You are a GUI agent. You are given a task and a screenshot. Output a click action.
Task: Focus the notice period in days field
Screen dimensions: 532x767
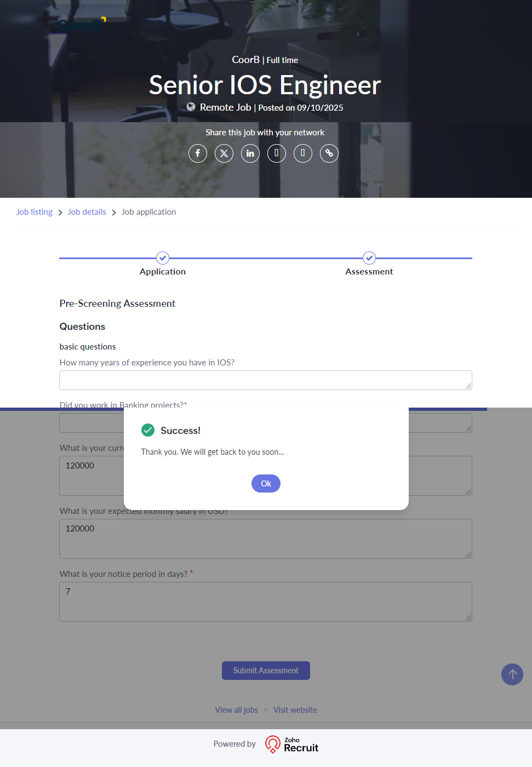(265, 602)
